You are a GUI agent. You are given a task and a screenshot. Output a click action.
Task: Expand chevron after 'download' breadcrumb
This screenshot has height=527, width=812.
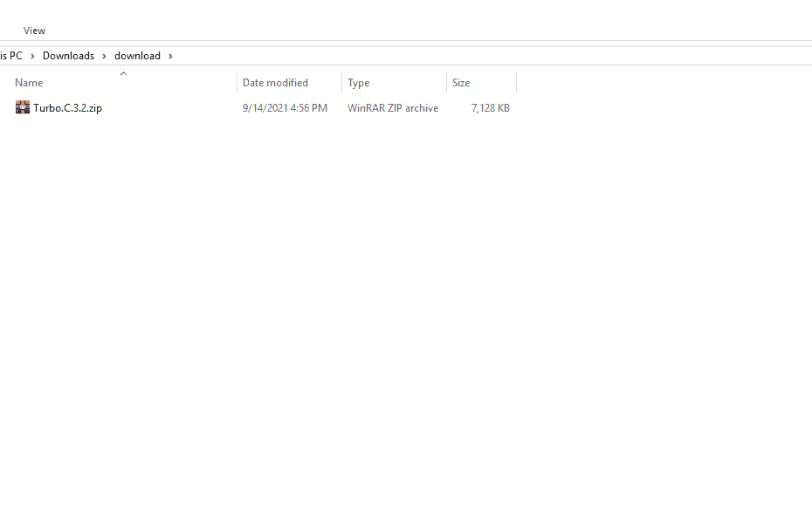tap(171, 56)
